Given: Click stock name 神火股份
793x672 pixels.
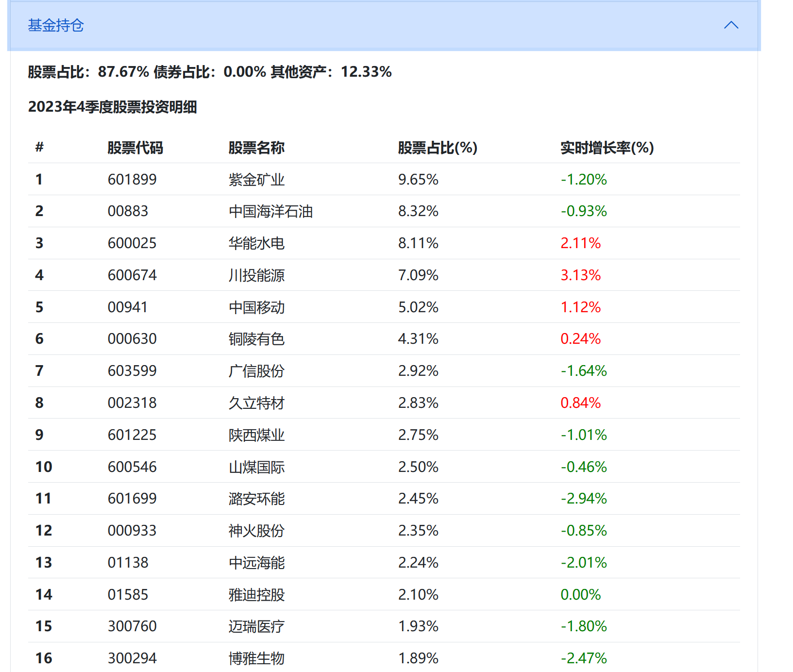Looking at the screenshot, I should tap(256, 531).
